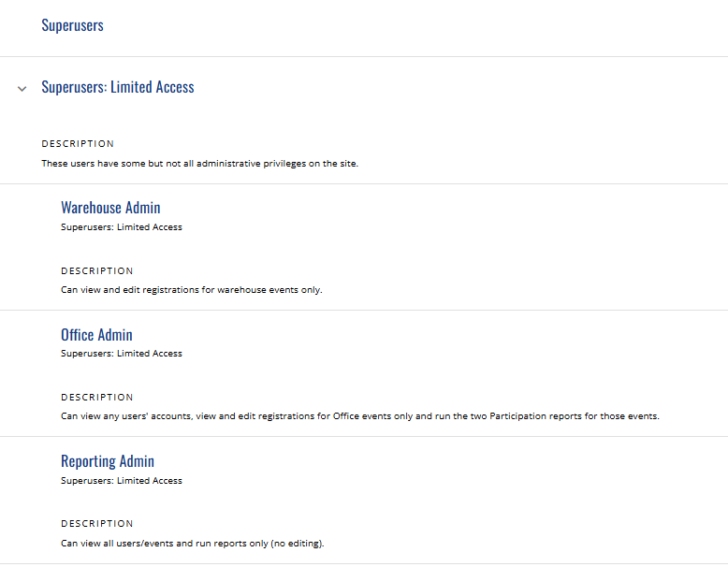Viewport: 728px width, 567px height.
Task: Open the Warehouse Admin role
Action: 110,208
